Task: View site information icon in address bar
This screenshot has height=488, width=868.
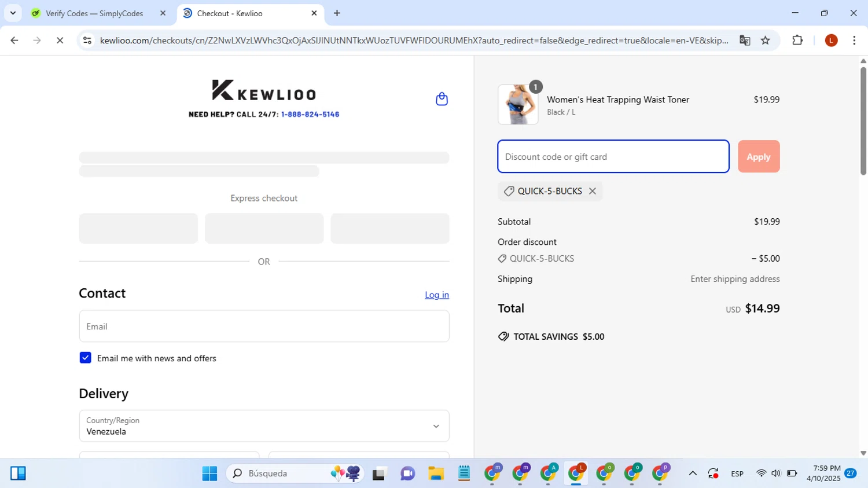Action: pos(87,41)
